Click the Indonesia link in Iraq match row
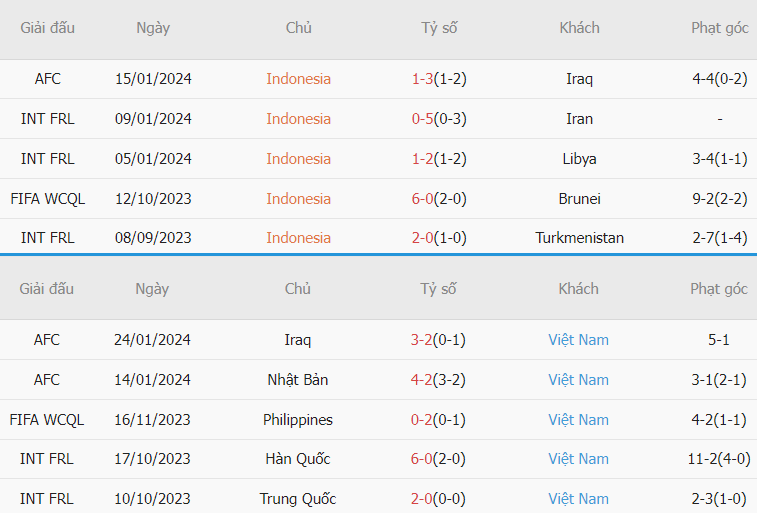Viewport: 757px width, 514px height. coord(298,79)
